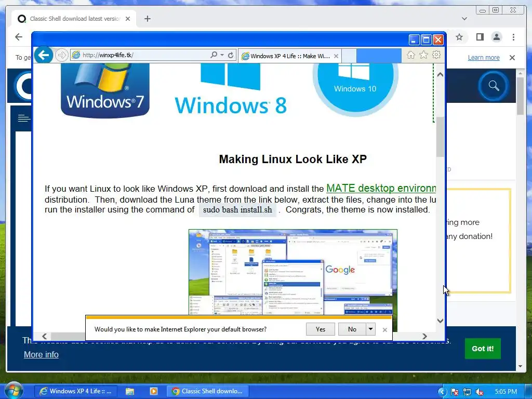Viewport: 532px width, 399px height.
Task: Click the sudo bash install.sh command text
Action: (x=237, y=210)
